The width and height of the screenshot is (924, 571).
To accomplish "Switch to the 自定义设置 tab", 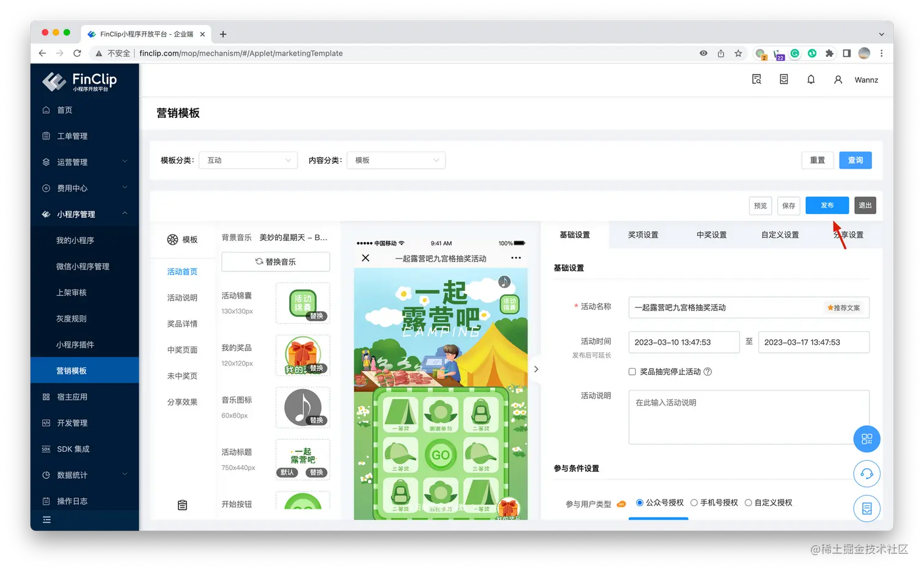I will point(780,235).
